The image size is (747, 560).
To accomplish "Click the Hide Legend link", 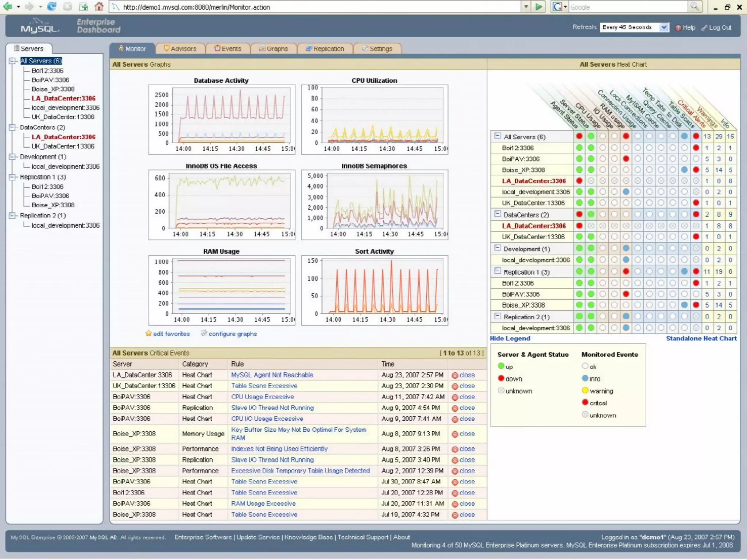I will click(510, 338).
